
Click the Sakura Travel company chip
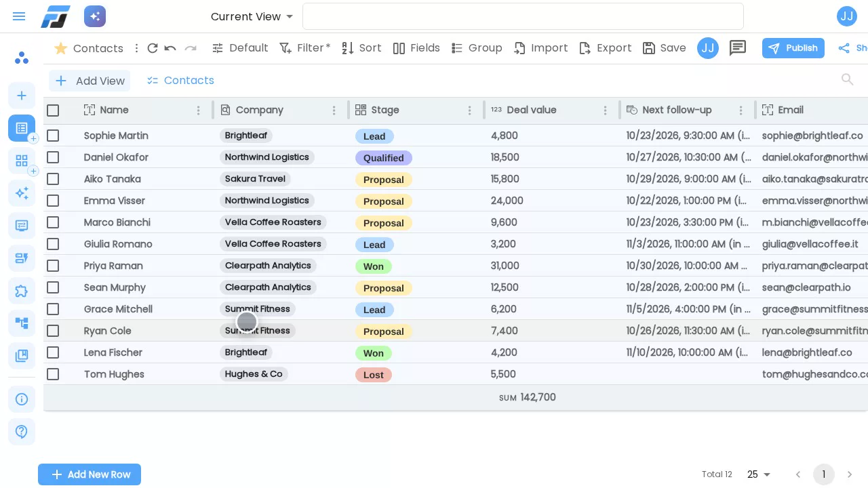click(255, 179)
